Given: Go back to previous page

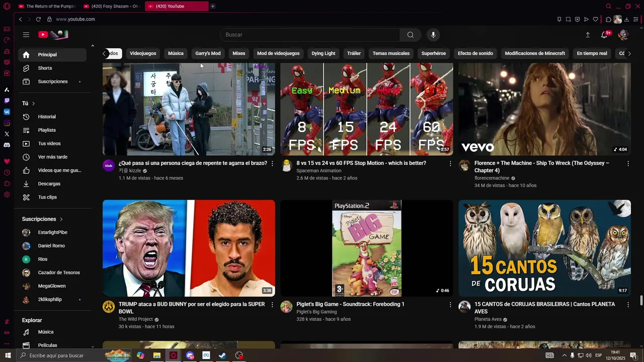Looking at the screenshot, I should click(x=20, y=19).
